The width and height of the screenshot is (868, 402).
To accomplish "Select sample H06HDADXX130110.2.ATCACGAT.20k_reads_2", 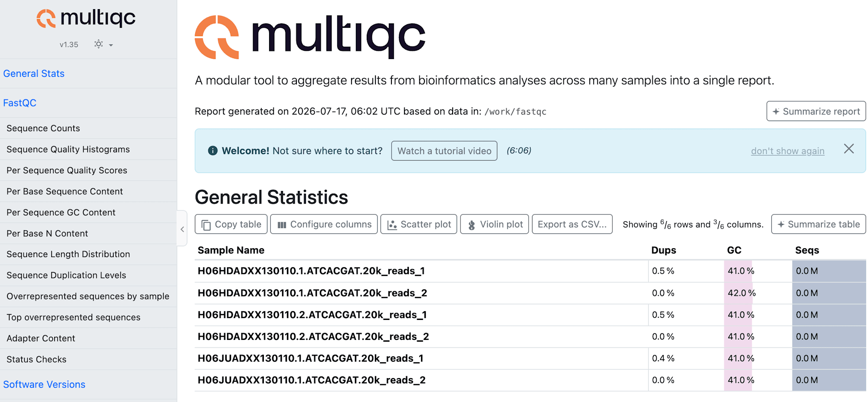I will [x=313, y=336].
